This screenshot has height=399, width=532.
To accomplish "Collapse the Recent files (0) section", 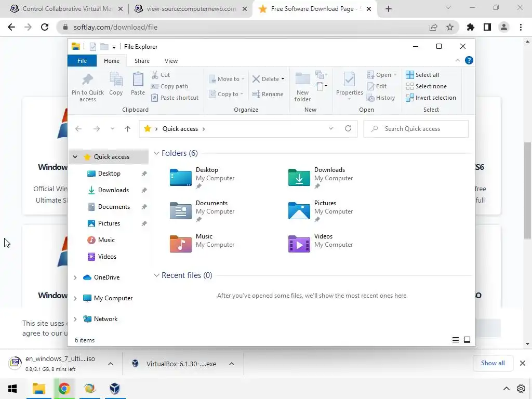I will pos(156,275).
